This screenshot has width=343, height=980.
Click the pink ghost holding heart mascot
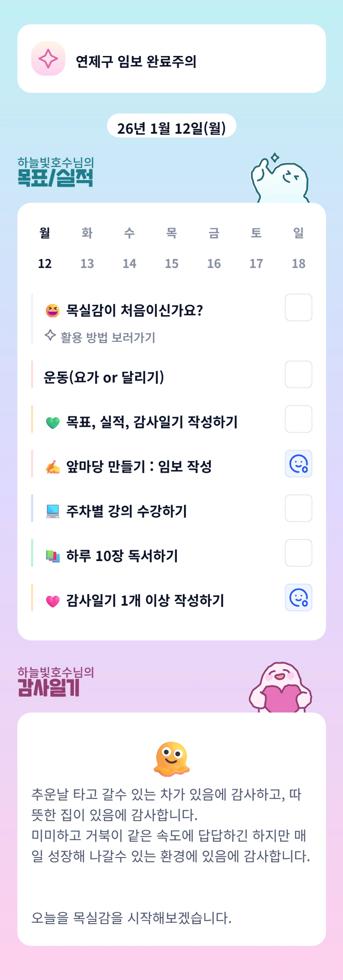click(281, 687)
